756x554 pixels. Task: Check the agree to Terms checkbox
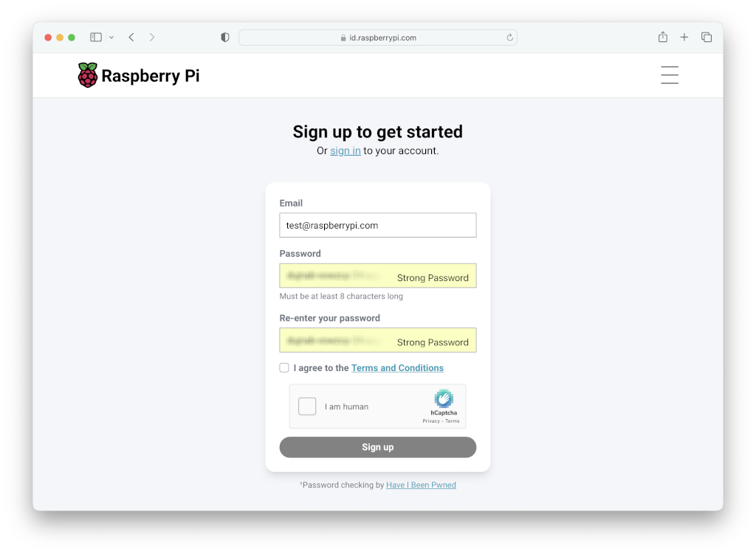[284, 367]
